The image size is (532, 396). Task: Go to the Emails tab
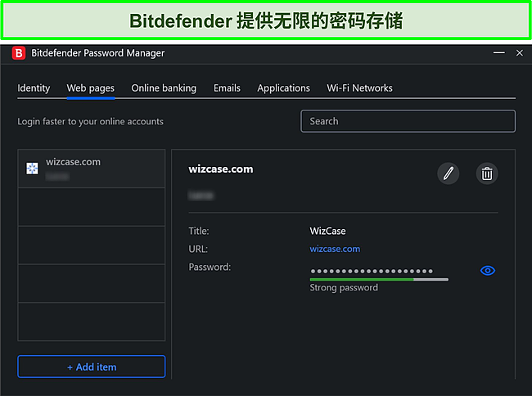pyautogui.click(x=227, y=88)
